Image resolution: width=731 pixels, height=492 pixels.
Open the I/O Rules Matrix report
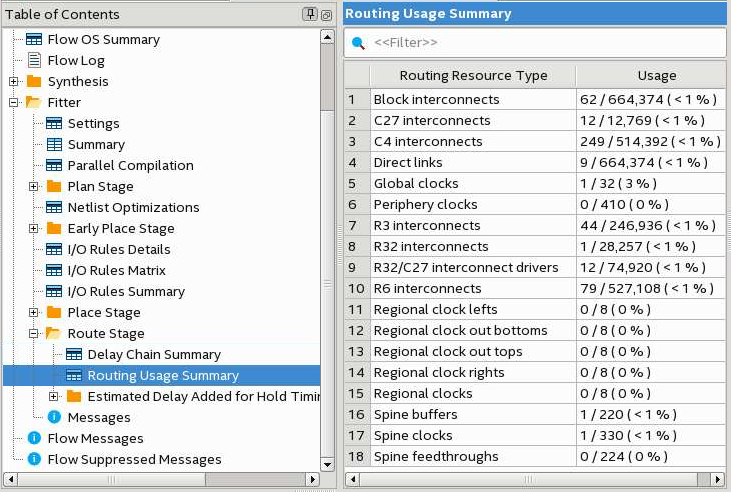click(116, 270)
